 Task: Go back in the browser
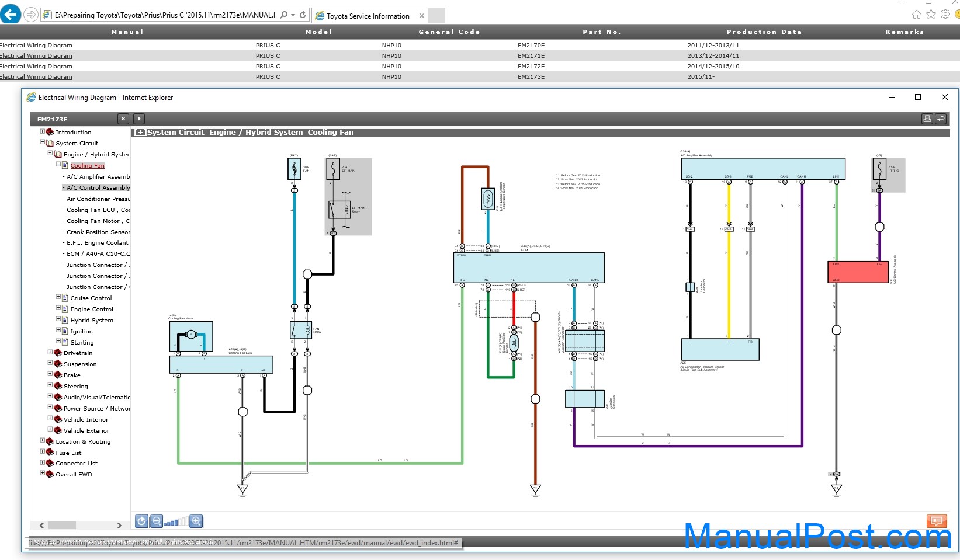click(x=11, y=14)
